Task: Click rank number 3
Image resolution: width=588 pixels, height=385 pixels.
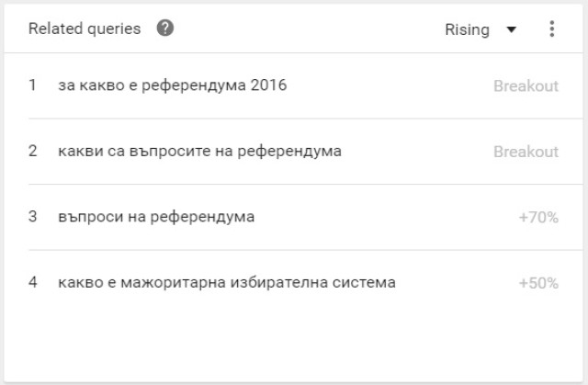Action: [x=33, y=216]
